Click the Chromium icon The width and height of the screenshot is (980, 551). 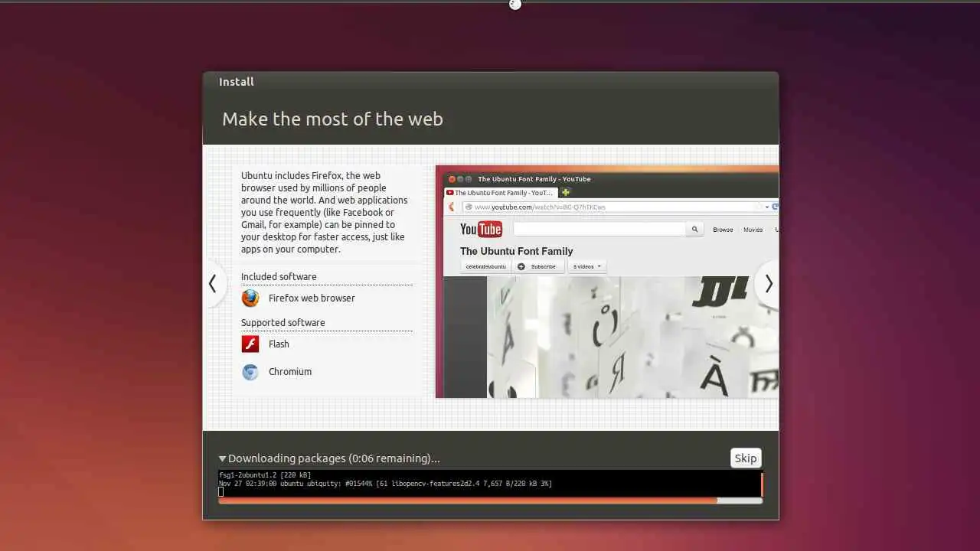click(250, 372)
